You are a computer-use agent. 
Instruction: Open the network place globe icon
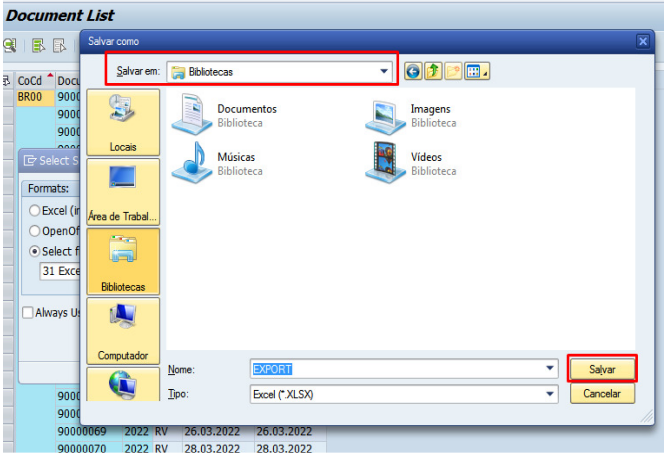(x=123, y=384)
